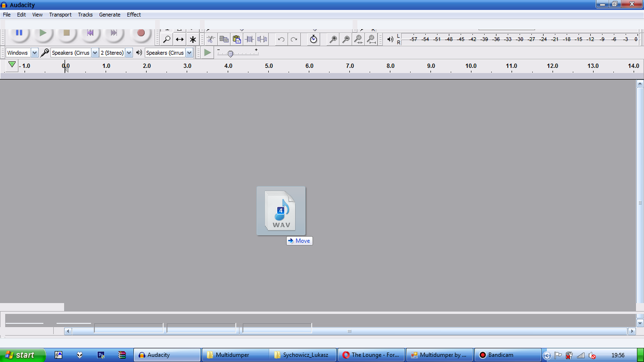Select the Multi-Tool asterisk icon
This screenshot has height=362, width=644.
point(193,39)
